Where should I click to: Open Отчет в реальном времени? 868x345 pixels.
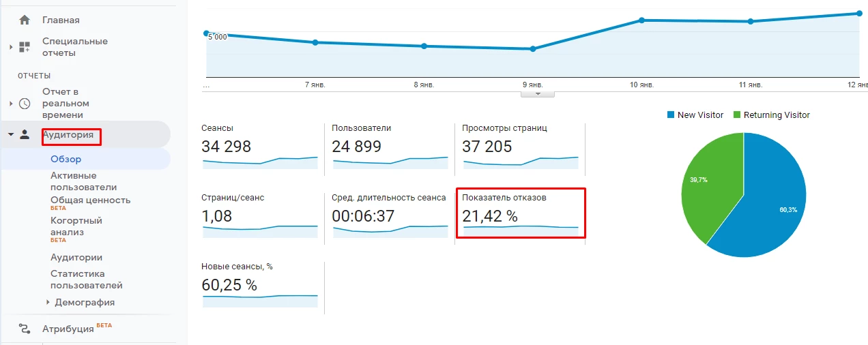[66, 104]
